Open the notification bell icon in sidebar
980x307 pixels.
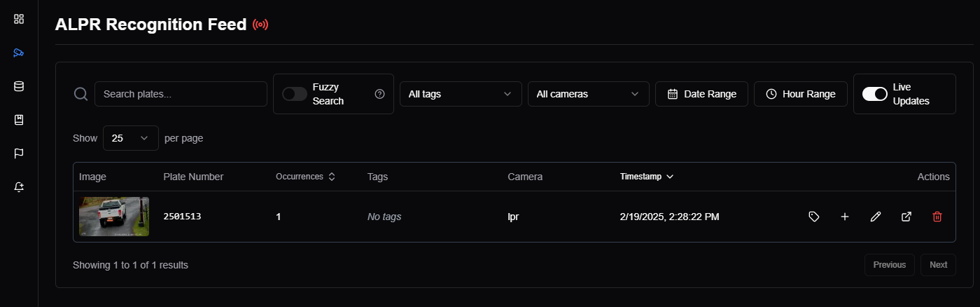coord(19,187)
